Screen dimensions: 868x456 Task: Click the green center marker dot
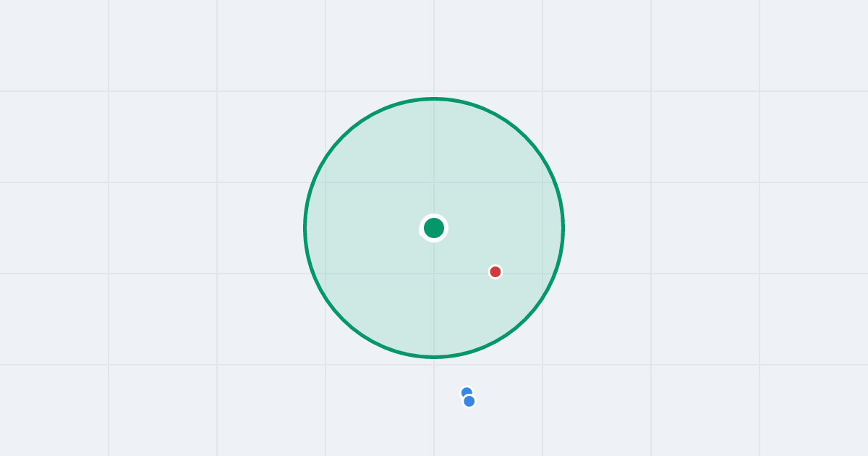(434, 228)
